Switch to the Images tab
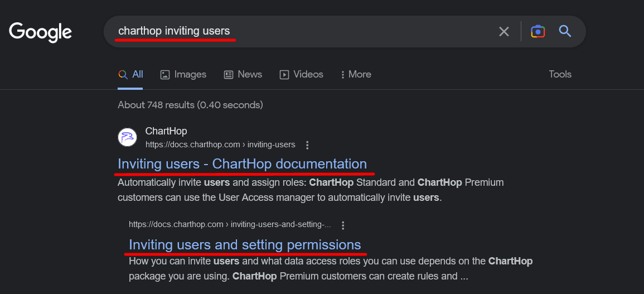The image size is (644, 294). click(x=183, y=74)
